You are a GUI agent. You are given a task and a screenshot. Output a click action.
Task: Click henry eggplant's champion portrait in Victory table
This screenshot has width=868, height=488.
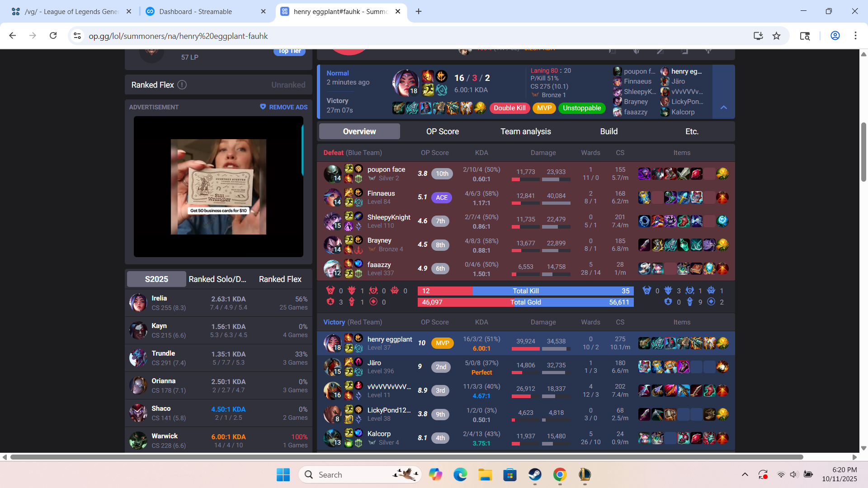click(x=332, y=343)
